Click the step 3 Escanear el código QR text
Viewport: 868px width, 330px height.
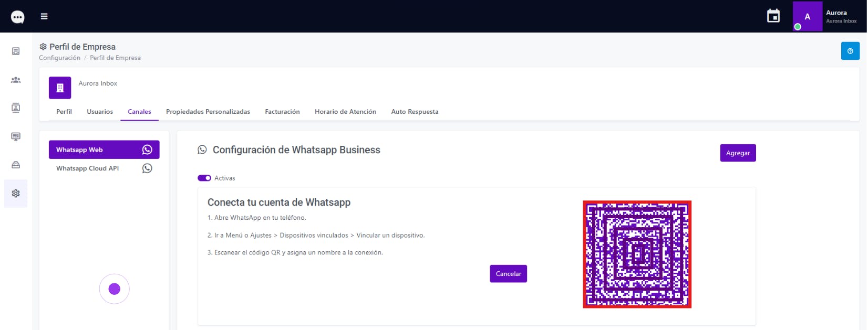point(295,253)
